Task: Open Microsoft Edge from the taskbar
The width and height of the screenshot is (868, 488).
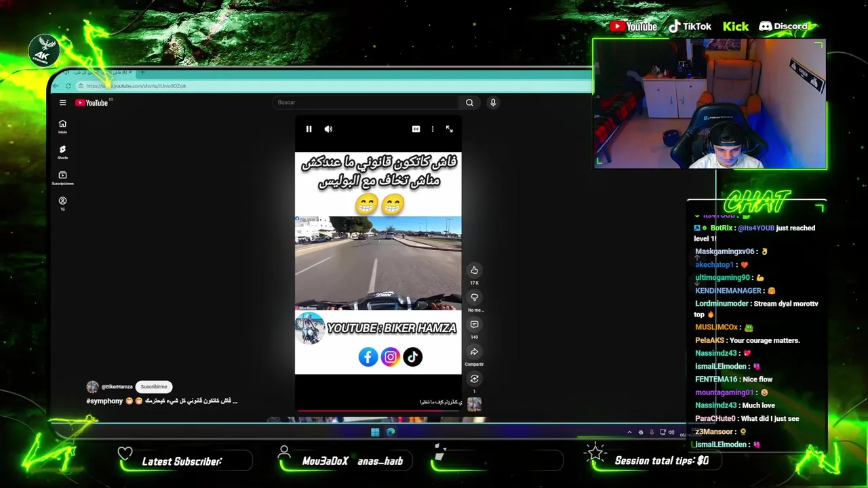Action: click(x=391, y=432)
